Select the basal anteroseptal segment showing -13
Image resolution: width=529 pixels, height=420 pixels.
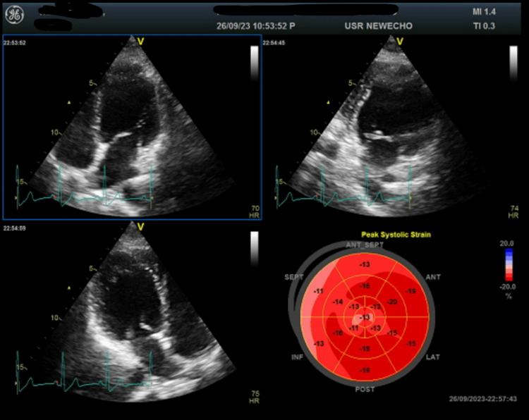click(365, 264)
